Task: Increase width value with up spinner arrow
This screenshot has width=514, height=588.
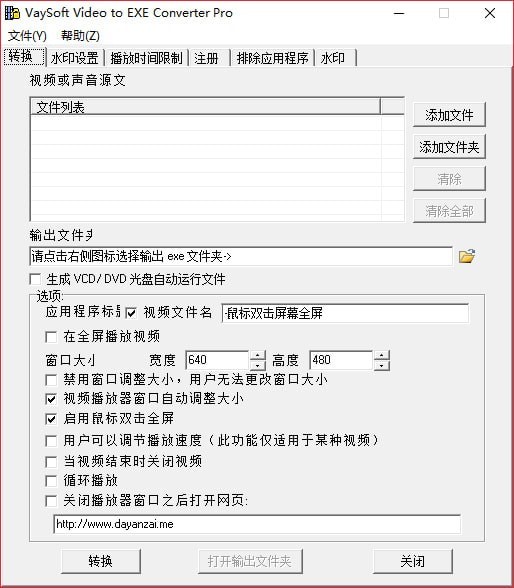Action: 258,355
